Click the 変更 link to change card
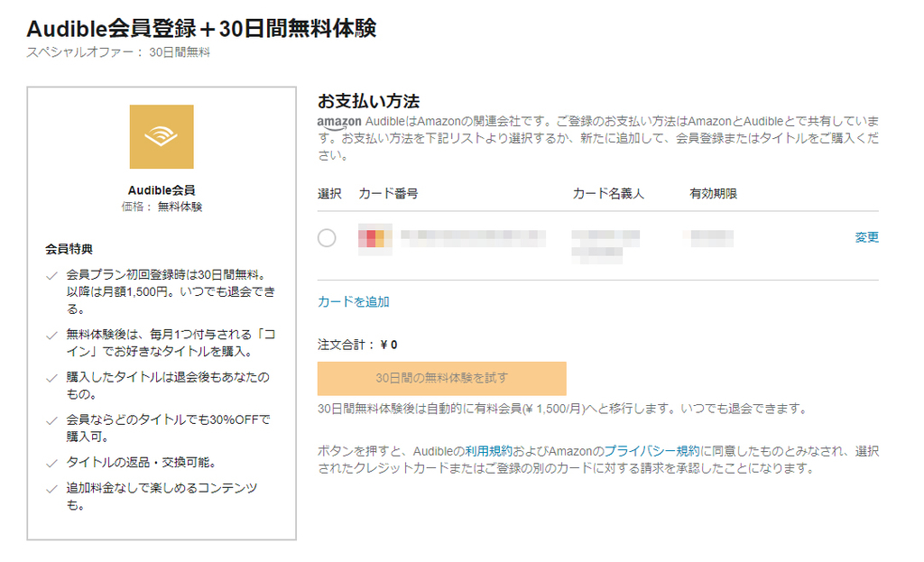This screenshot has height=562, width=924. point(867,237)
